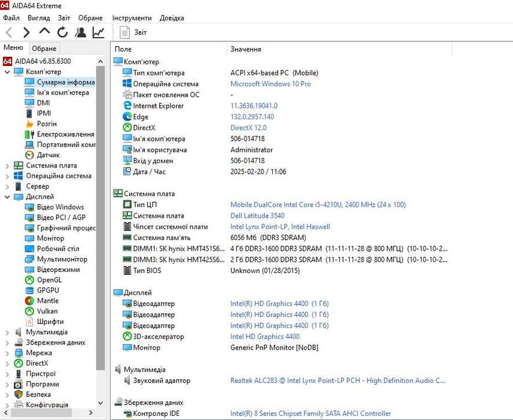Switch to the Обране sidebar tab

point(44,49)
